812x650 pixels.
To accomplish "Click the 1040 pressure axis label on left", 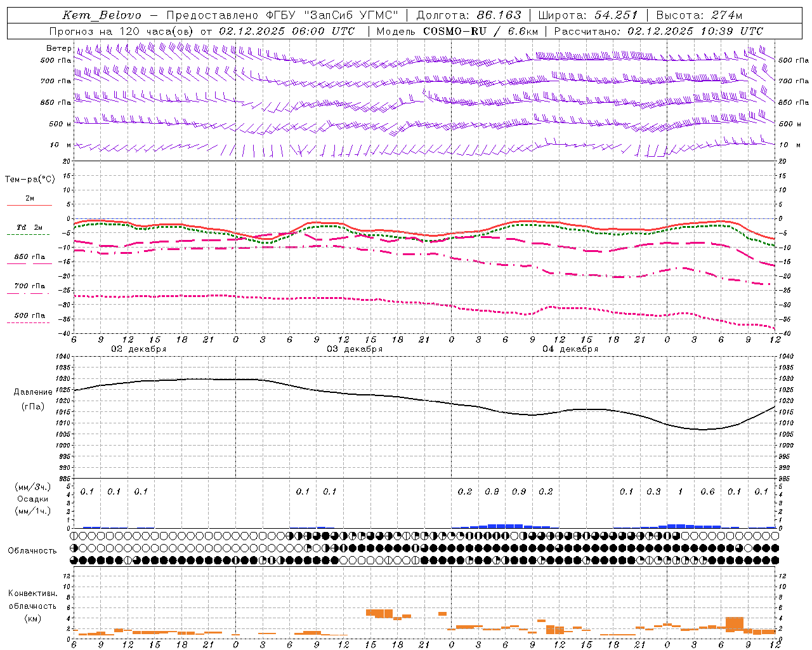I will pyautogui.click(x=63, y=357).
